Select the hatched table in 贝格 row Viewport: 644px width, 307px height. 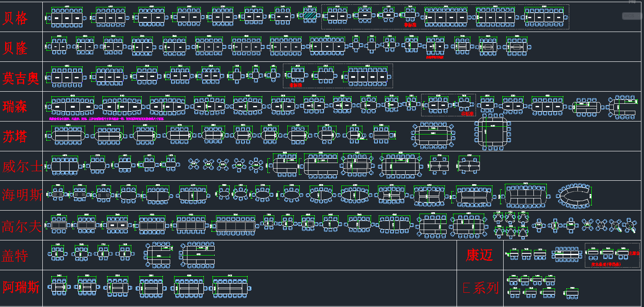(x=309, y=16)
